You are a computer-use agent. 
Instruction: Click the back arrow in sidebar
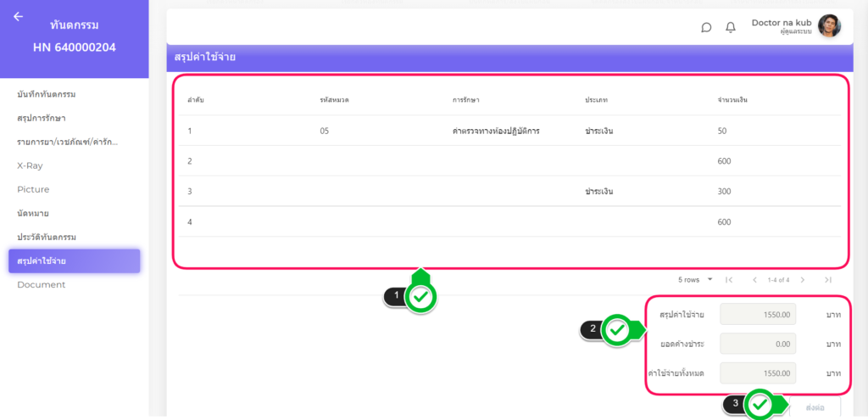point(19,16)
